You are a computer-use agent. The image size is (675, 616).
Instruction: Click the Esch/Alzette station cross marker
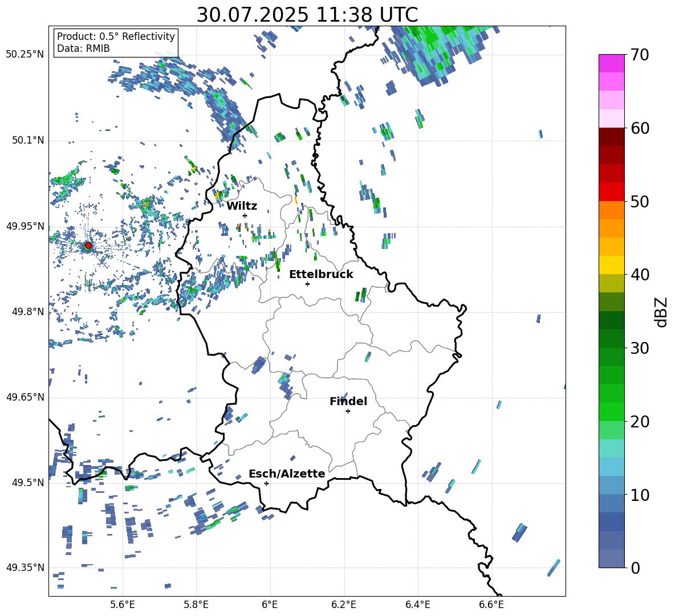coord(266,483)
